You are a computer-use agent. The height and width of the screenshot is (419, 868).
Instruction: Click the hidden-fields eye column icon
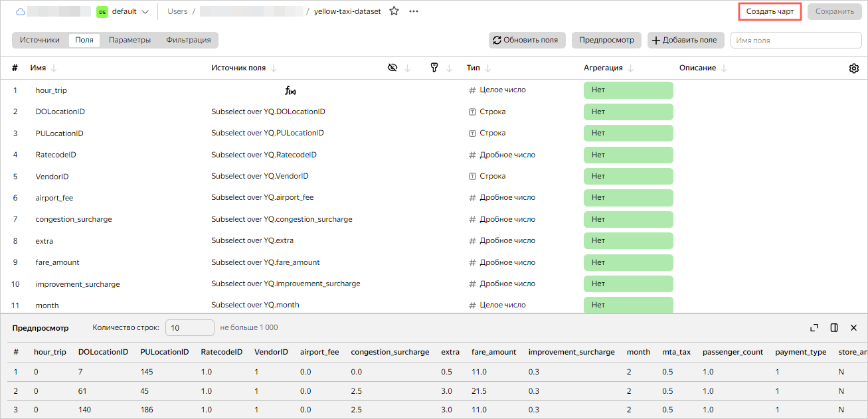tap(392, 68)
